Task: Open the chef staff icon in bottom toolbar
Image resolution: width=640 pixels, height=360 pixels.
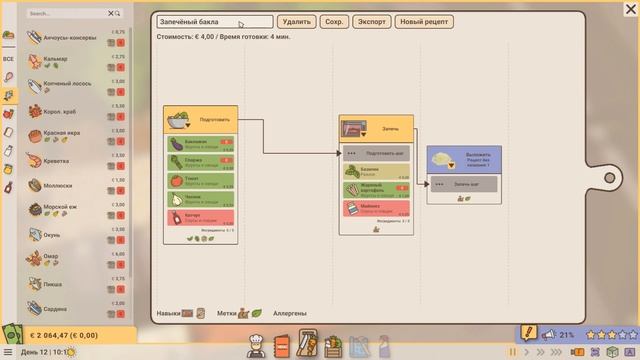Action: (256, 346)
